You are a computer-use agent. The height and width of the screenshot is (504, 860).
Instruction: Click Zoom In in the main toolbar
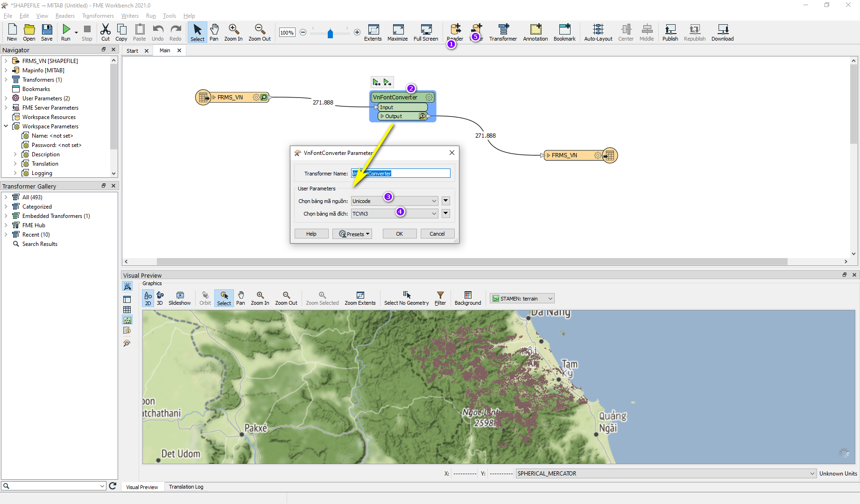pyautogui.click(x=233, y=32)
